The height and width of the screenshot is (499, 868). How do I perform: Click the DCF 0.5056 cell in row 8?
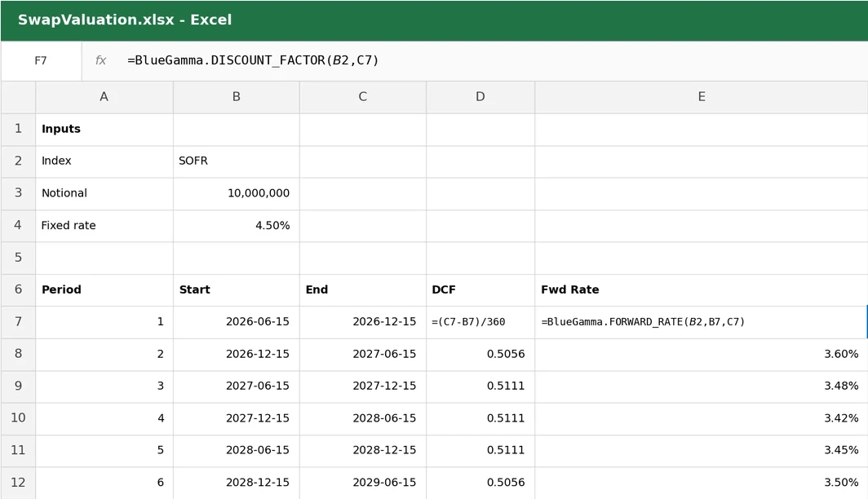click(480, 354)
